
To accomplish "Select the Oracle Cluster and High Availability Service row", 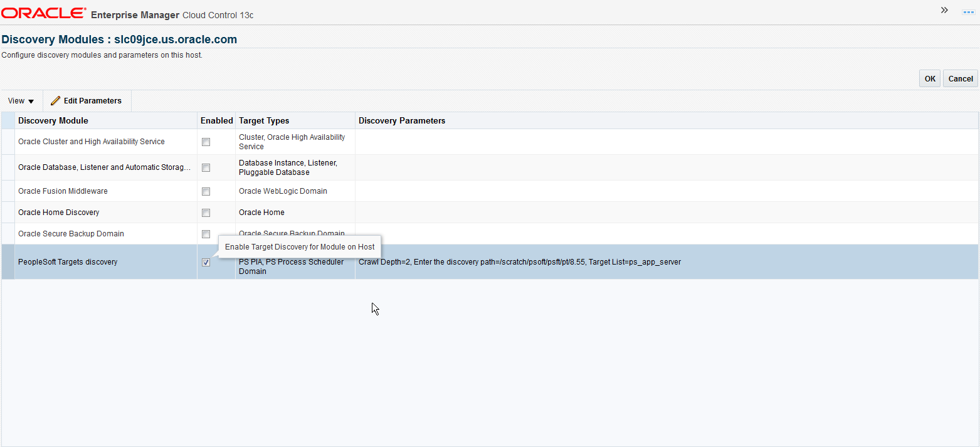I will tap(490, 142).
